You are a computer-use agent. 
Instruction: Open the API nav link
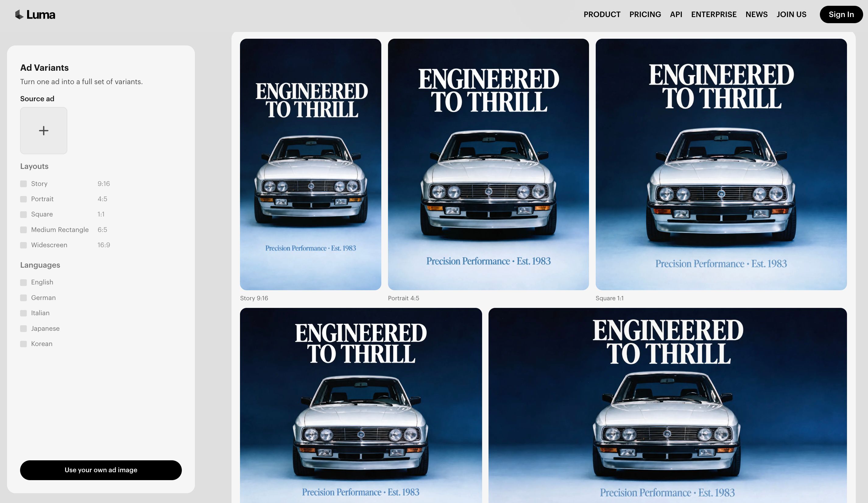click(676, 14)
